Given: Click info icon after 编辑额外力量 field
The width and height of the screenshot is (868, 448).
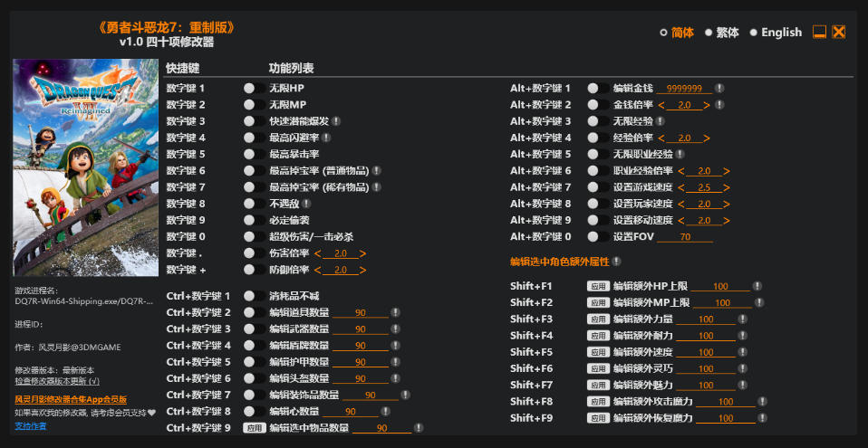Looking at the screenshot, I should point(742,319).
